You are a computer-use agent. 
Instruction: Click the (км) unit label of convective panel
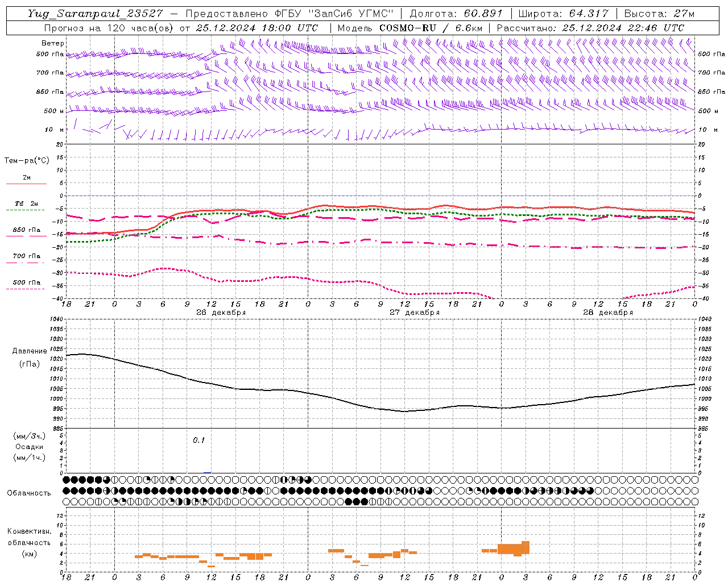30,554
